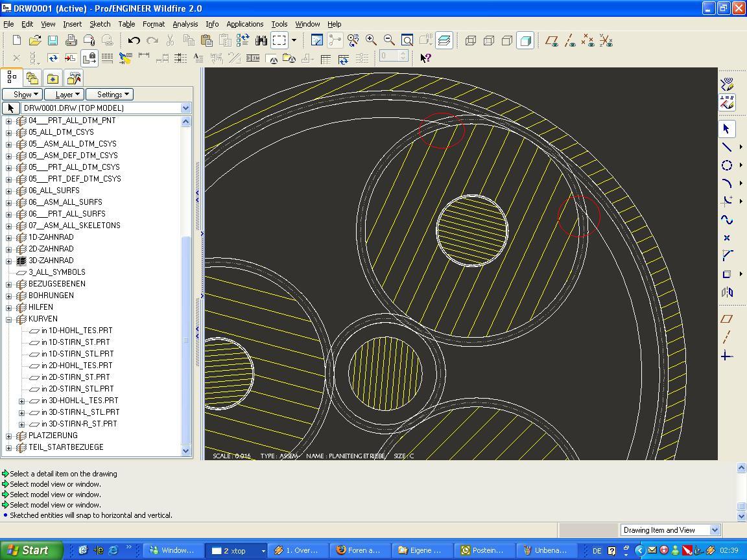Select the 3_ALL_SYMBOLS layer
The height and width of the screenshot is (560, 747).
[x=56, y=272]
